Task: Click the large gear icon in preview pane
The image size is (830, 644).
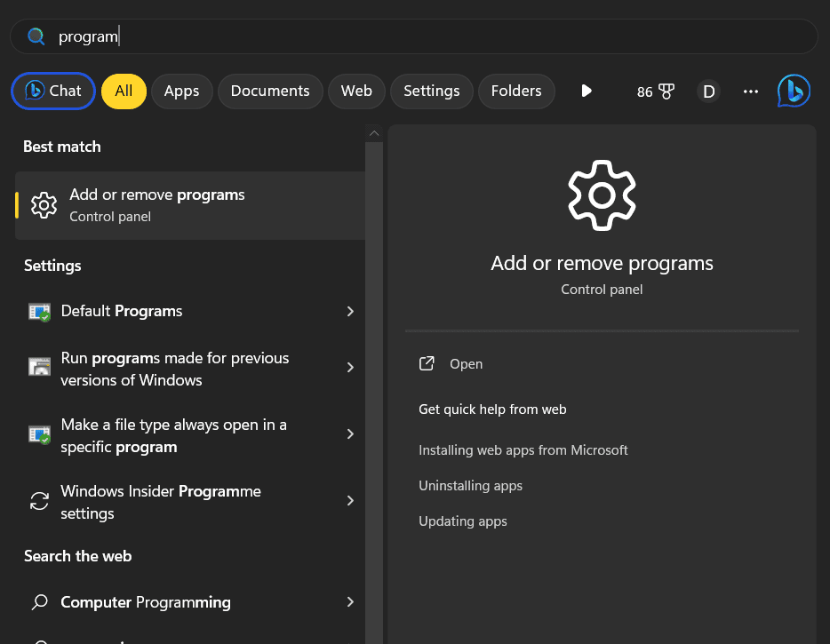Action: coord(602,195)
